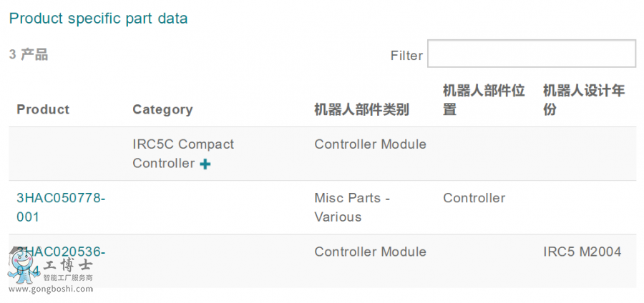The image size is (644, 303).
Task: Select the Misc Parts - Various cell
Action: pyautogui.click(x=352, y=207)
